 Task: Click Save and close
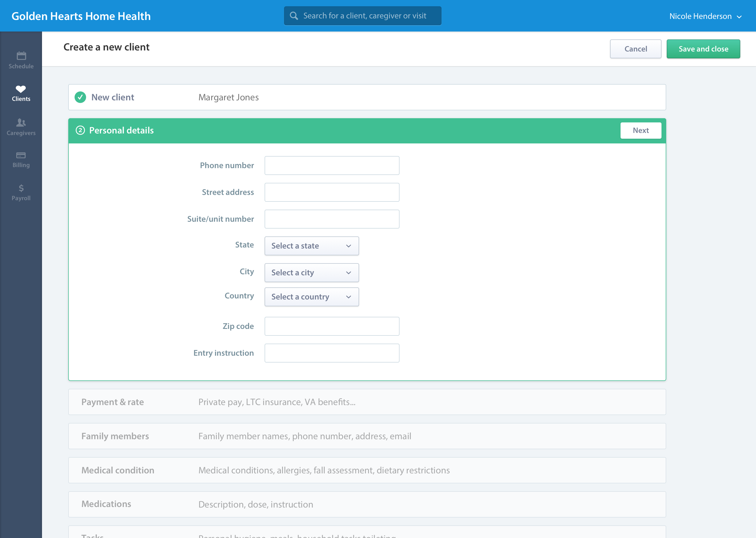click(703, 49)
